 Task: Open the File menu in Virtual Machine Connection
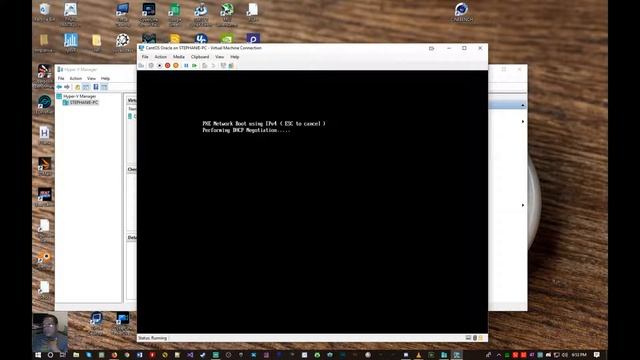pos(145,57)
